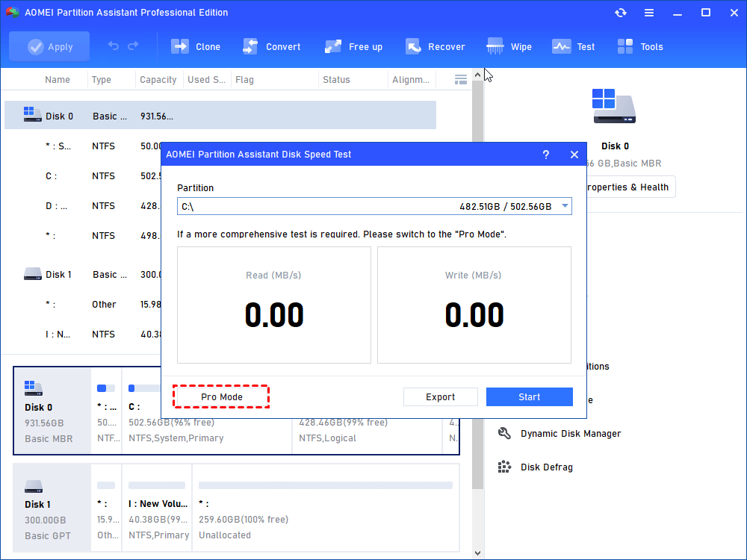
Task: Start the disk speed test
Action: (x=529, y=397)
